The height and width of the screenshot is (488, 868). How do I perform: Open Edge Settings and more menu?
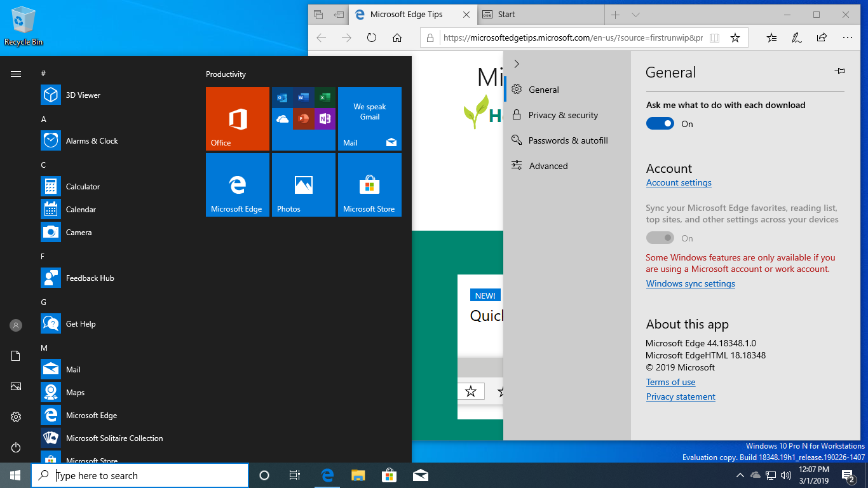pyautogui.click(x=847, y=38)
